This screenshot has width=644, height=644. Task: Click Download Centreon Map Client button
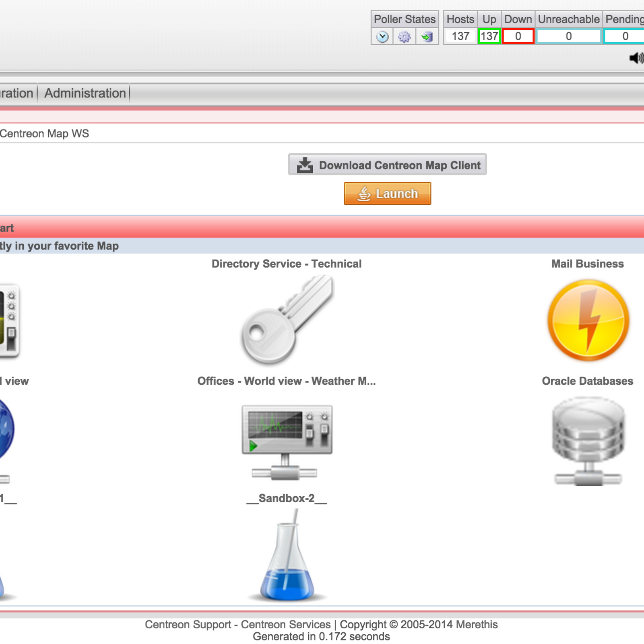tap(387, 165)
